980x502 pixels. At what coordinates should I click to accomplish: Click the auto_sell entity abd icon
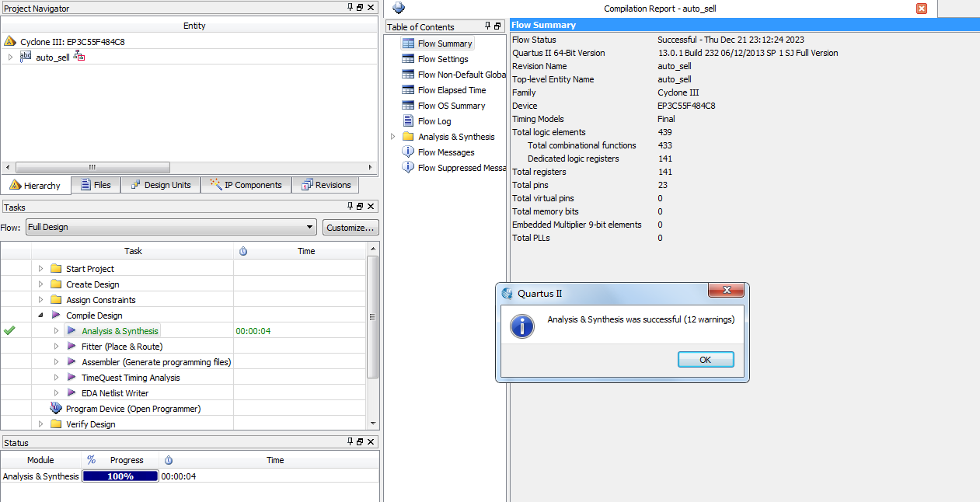pos(26,57)
